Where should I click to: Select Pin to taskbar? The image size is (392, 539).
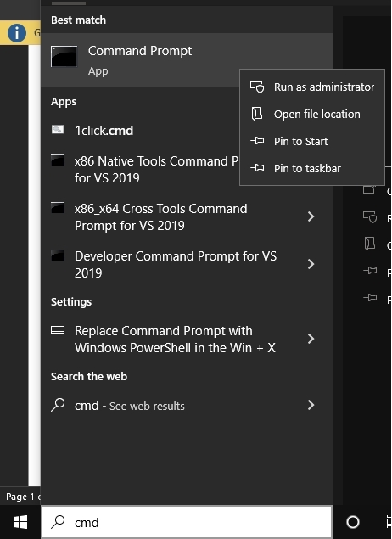click(312, 168)
